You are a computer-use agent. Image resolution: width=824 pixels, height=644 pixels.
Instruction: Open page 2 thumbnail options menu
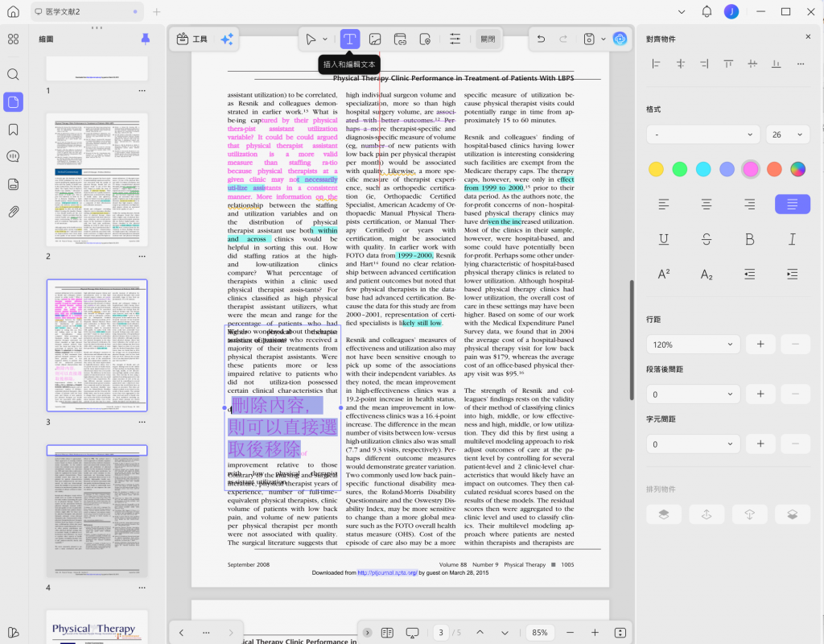pos(142,256)
